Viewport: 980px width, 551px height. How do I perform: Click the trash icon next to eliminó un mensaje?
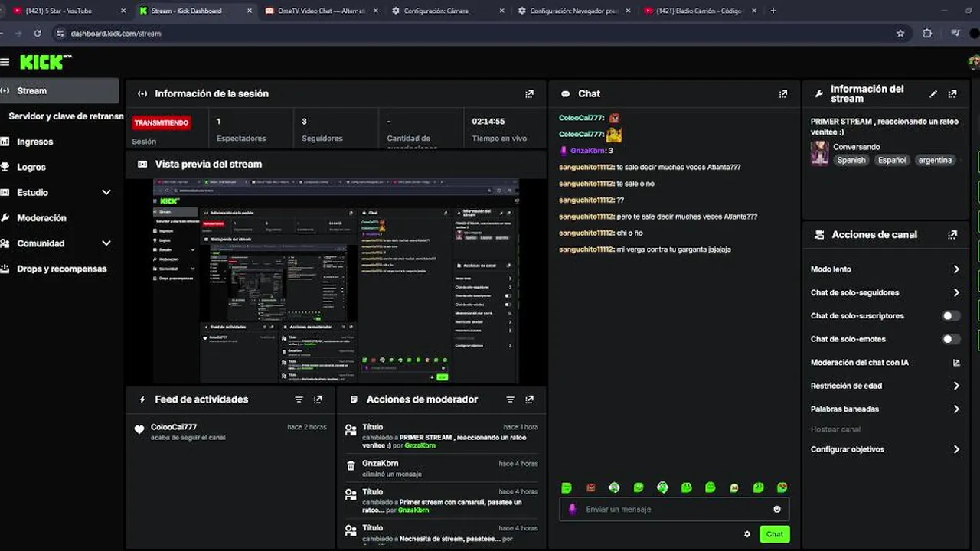[351, 466]
